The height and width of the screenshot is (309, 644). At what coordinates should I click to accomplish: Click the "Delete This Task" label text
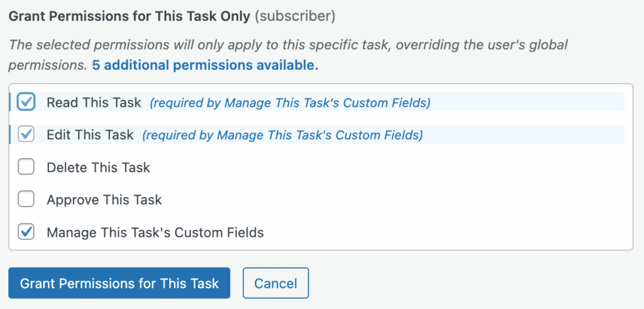pyautogui.click(x=98, y=167)
